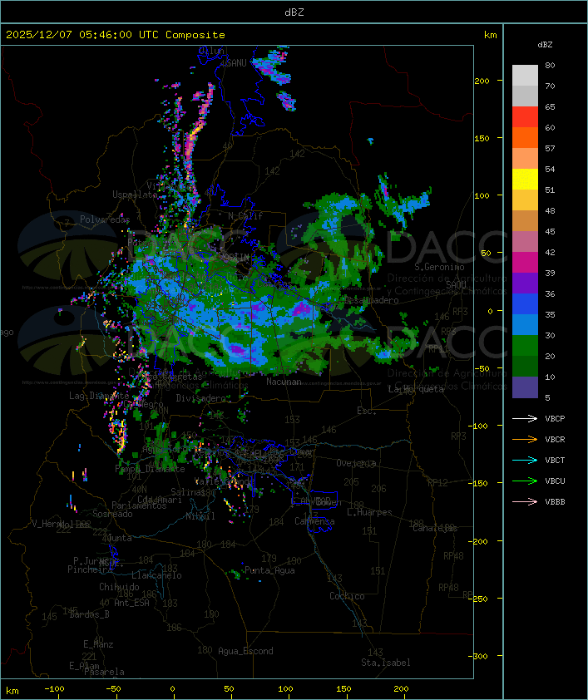Click the Polvaredas place label
588x700 pixels.
[105, 219]
